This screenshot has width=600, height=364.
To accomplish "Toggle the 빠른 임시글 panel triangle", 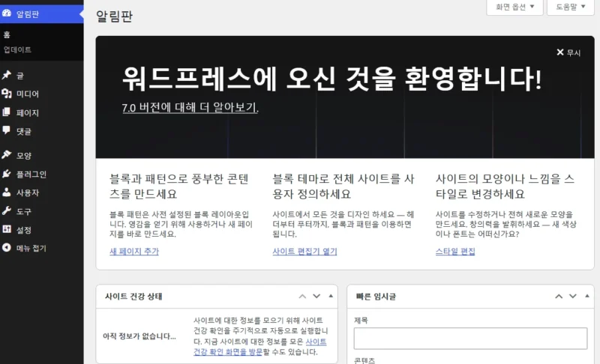I will tap(587, 296).
